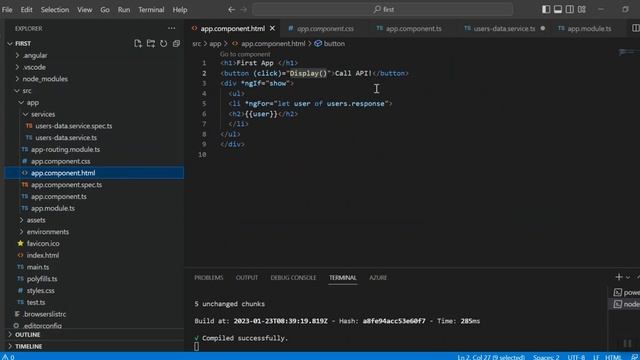Select the node terminal entry

[x=626, y=304]
